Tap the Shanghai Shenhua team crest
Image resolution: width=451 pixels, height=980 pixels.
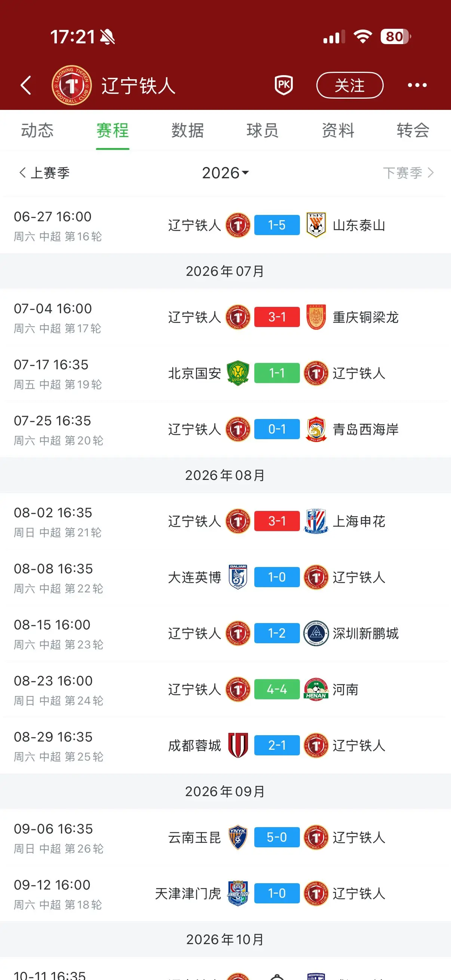316,521
